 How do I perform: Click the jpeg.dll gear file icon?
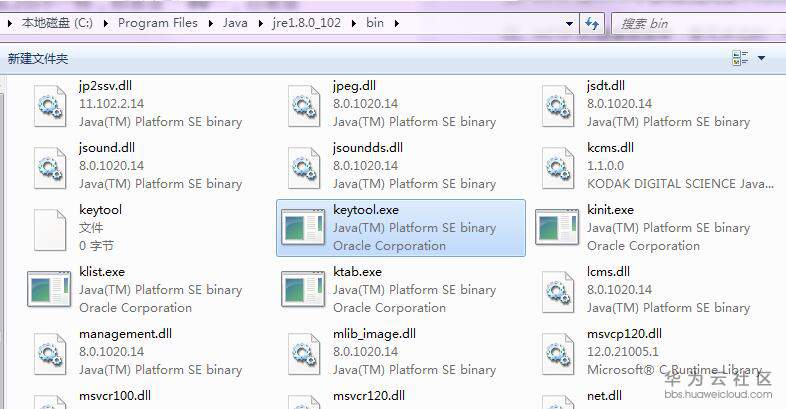(x=304, y=106)
